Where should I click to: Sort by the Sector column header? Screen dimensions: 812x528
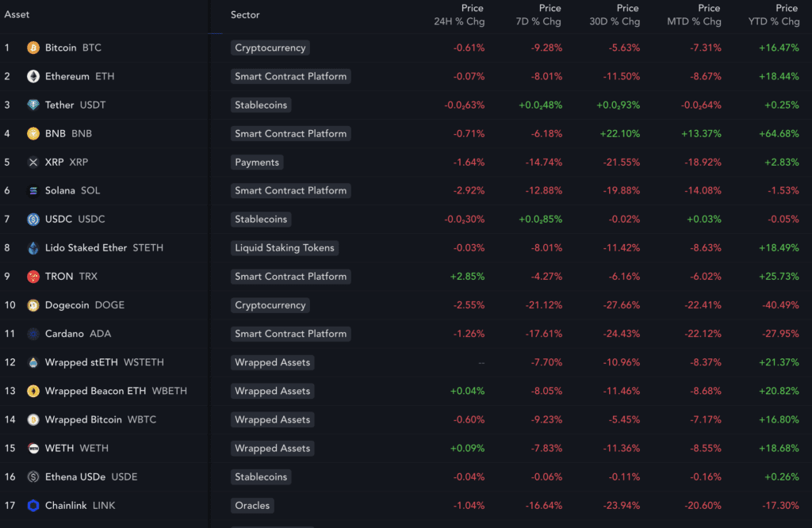point(245,15)
